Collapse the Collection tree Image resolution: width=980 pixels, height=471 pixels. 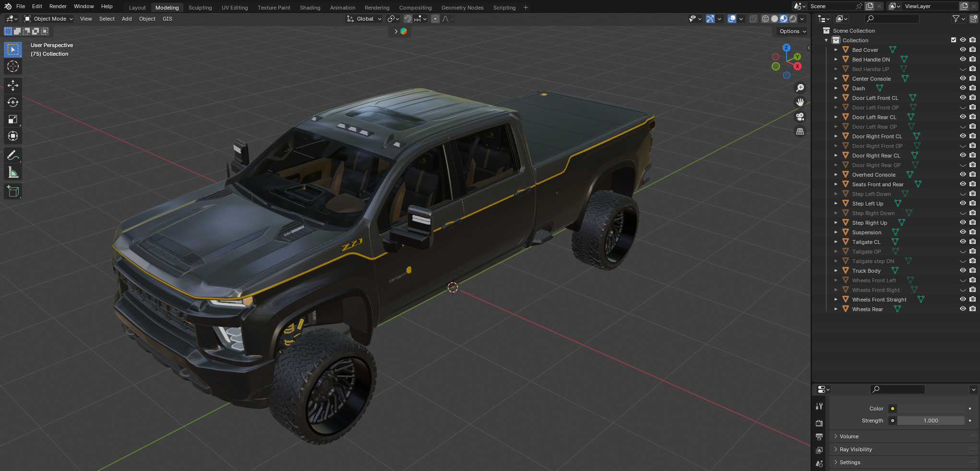(826, 40)
